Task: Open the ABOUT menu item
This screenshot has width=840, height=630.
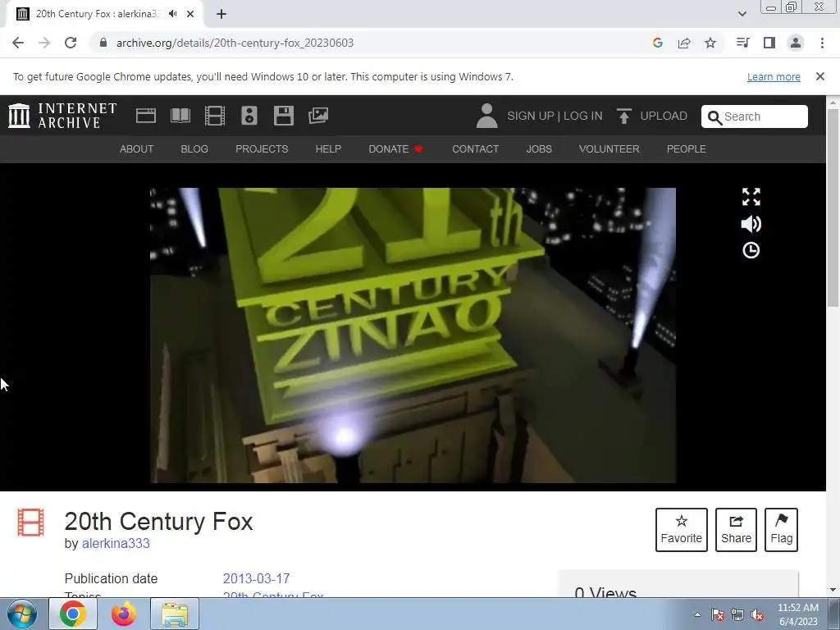Action: coord(137,149)
